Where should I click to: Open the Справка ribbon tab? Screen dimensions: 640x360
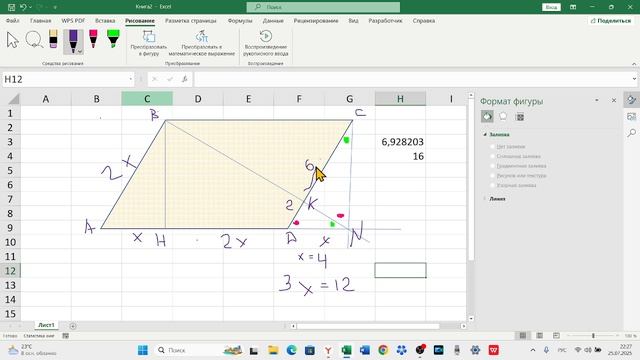[424, 20]
